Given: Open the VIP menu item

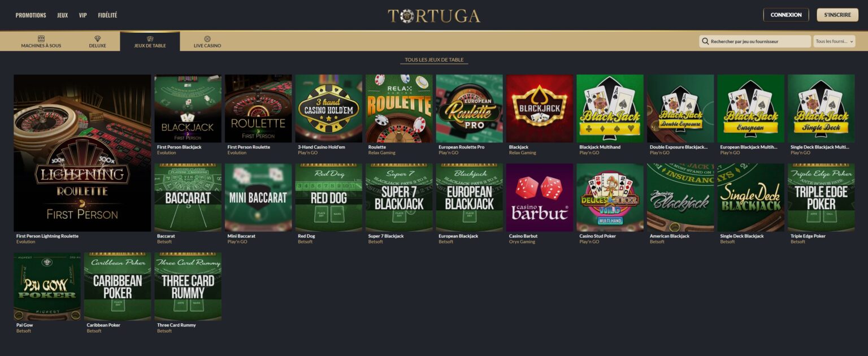Looking at the screenshot, I should click(x=83, y=15).
